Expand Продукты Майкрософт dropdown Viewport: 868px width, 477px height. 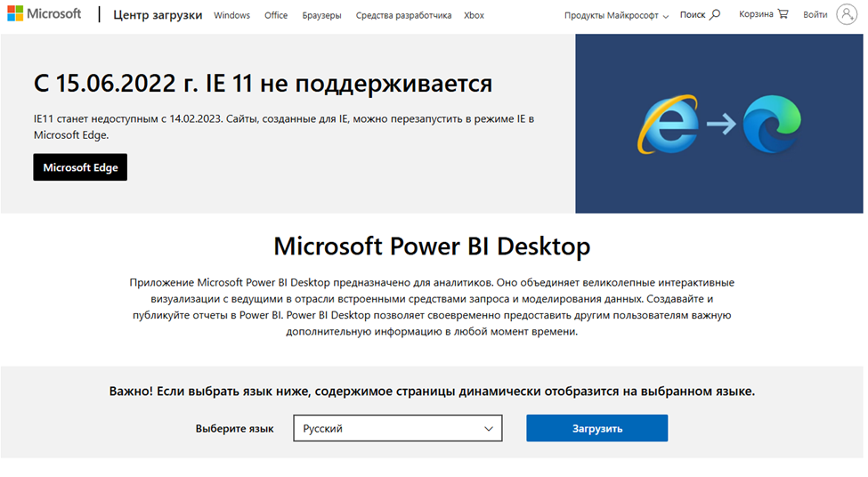pos(617,15)
